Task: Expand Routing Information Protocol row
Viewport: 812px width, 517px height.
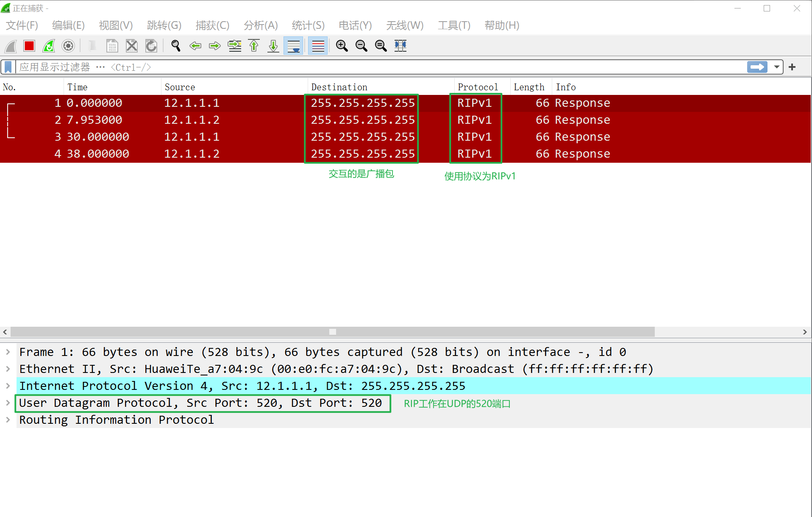Action: [8, 420]
